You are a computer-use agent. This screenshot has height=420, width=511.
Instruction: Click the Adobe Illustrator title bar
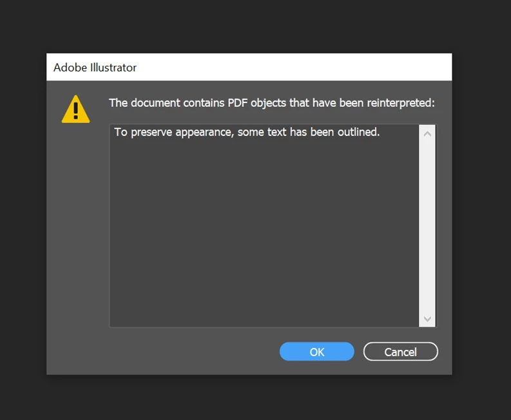[x=249, y=67]
